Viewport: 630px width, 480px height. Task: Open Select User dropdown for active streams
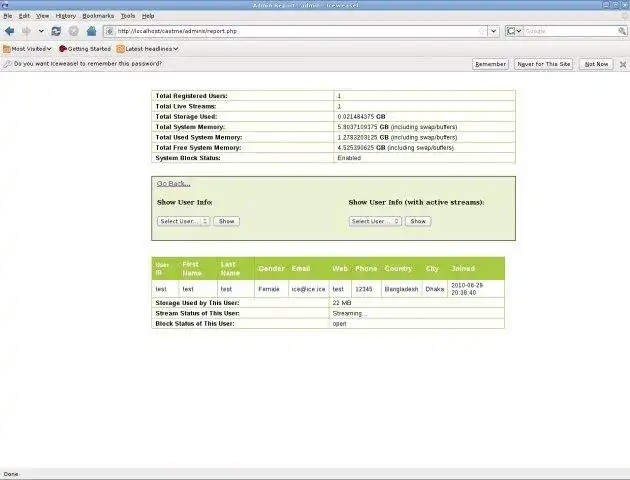click(x=375, y=221)
